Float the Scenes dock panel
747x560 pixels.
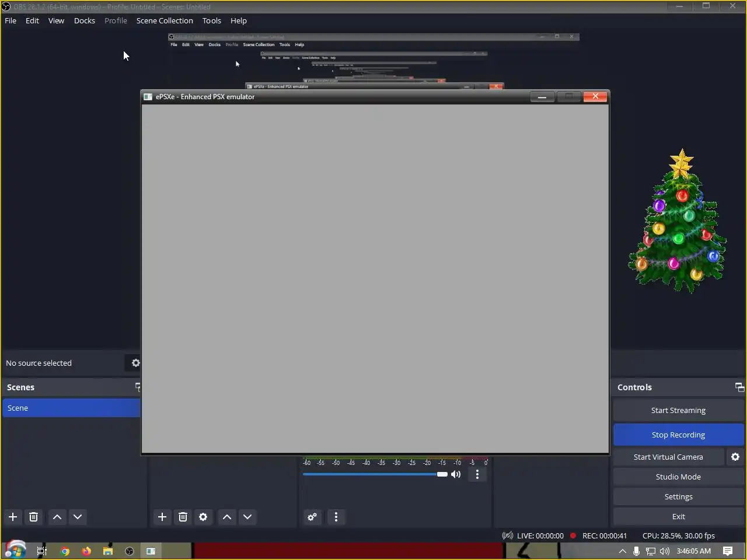(x=138, y=387)
